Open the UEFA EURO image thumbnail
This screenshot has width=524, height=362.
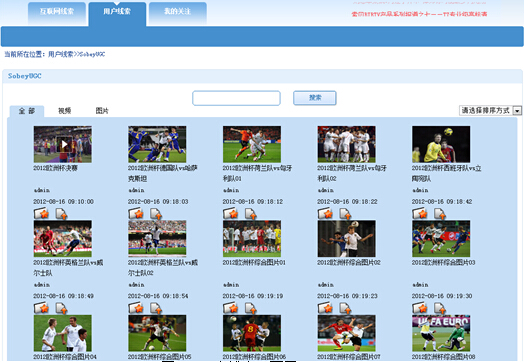441,333
